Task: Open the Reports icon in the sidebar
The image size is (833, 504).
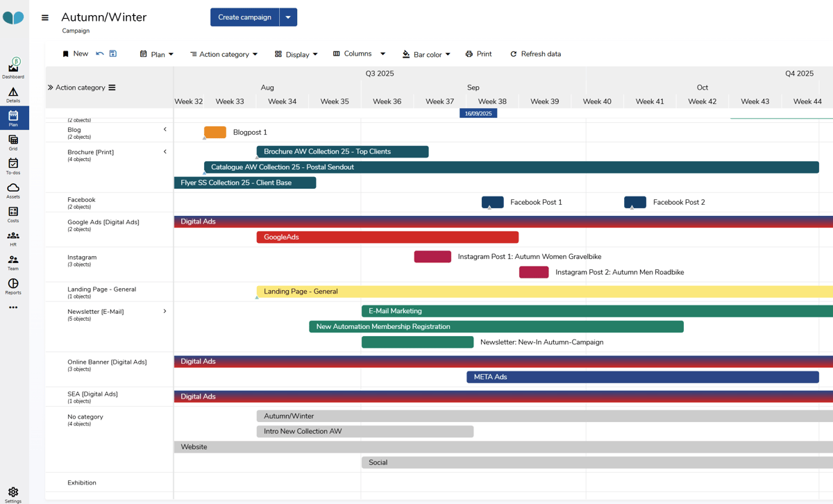Action: [x=13, y=285]
